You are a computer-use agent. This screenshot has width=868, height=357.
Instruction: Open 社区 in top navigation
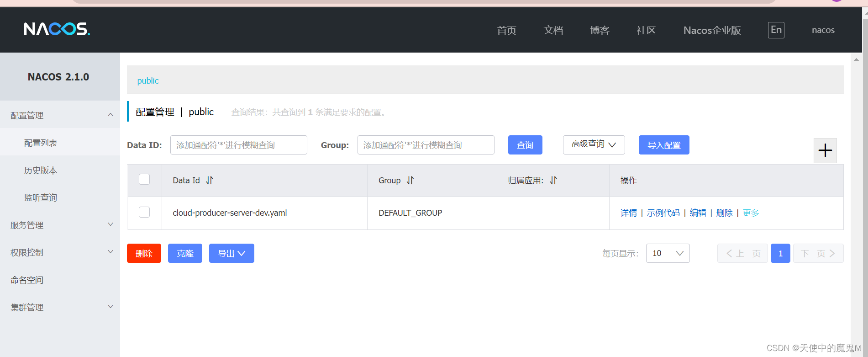point(646,30)
